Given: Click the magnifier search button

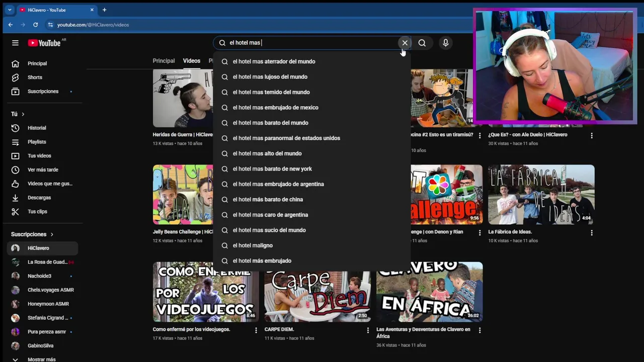Looking at the screenshot, I should pos(422,43).
